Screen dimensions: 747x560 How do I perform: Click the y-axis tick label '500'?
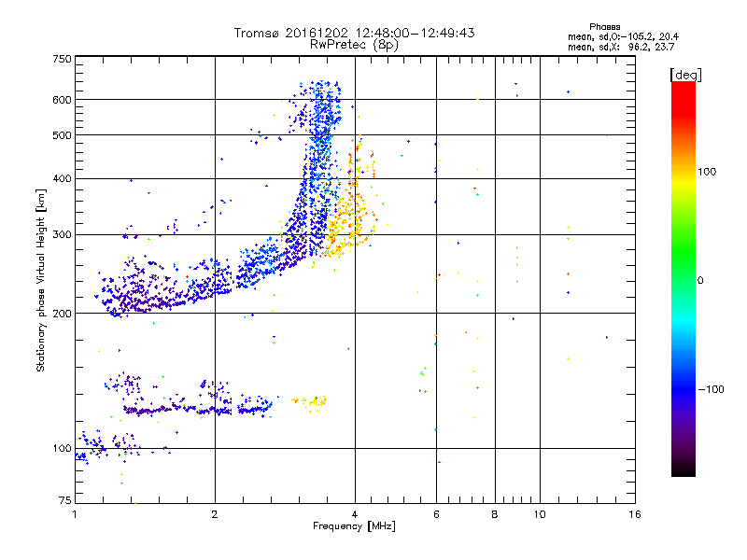[x=62, y=135]
